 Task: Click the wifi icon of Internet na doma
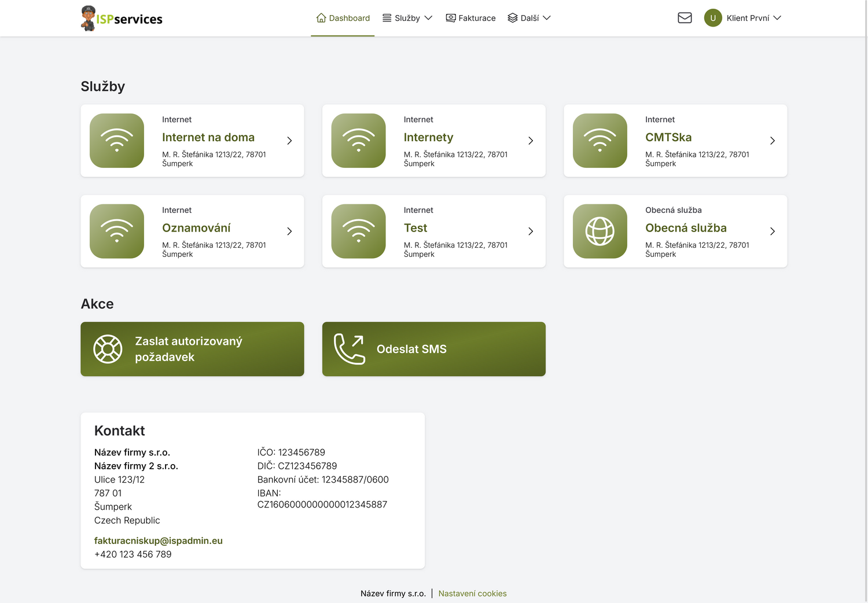pyautogui.click(x=117, y=141)
